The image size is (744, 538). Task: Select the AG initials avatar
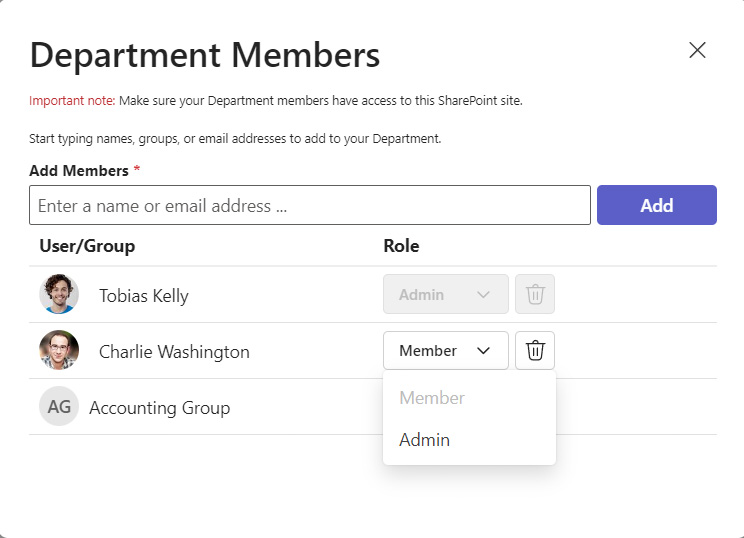click(x=59, y=406)
